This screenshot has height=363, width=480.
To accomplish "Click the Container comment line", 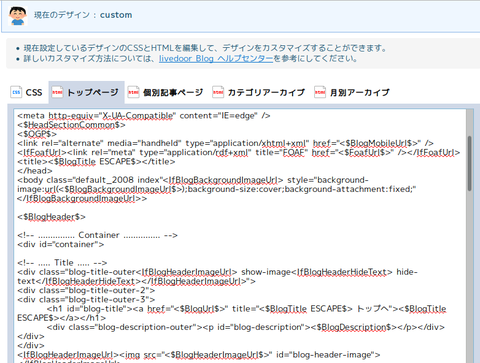I will (x=97, y=235).
